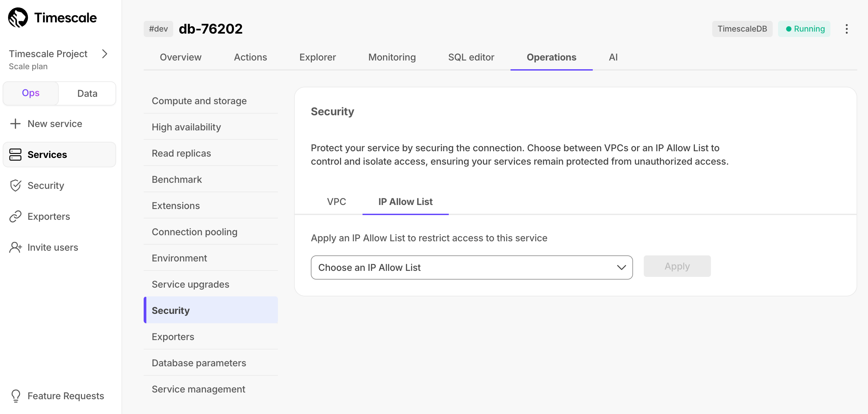This screenshot has width=868, height=414.
Task: Open the Overview tab
Action: click(181, 57)
